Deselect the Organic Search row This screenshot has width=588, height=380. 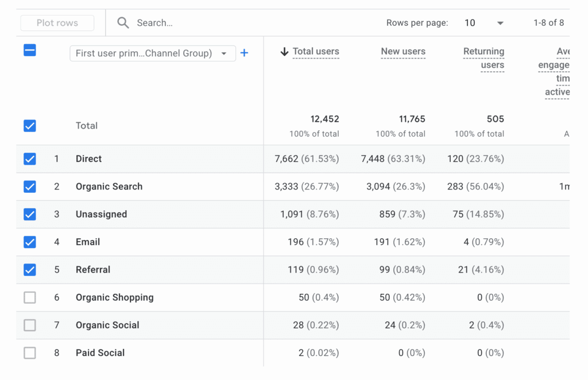[x=30, y=187]
